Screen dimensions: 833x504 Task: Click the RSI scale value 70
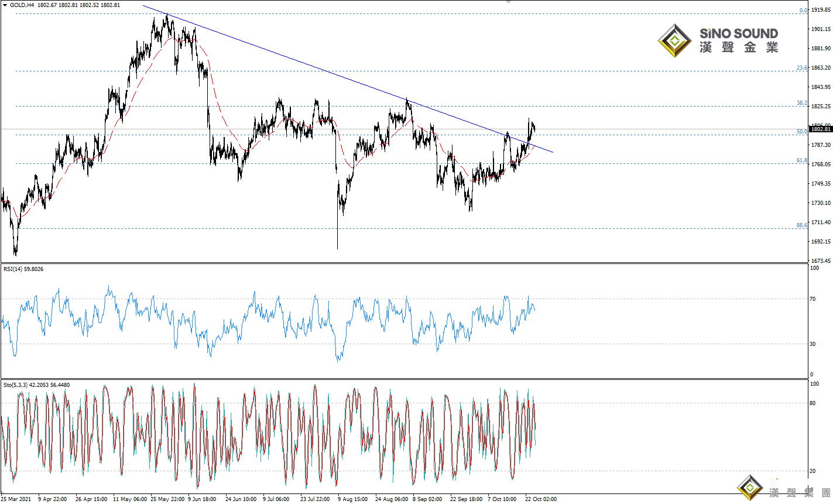tap(813, 299)
